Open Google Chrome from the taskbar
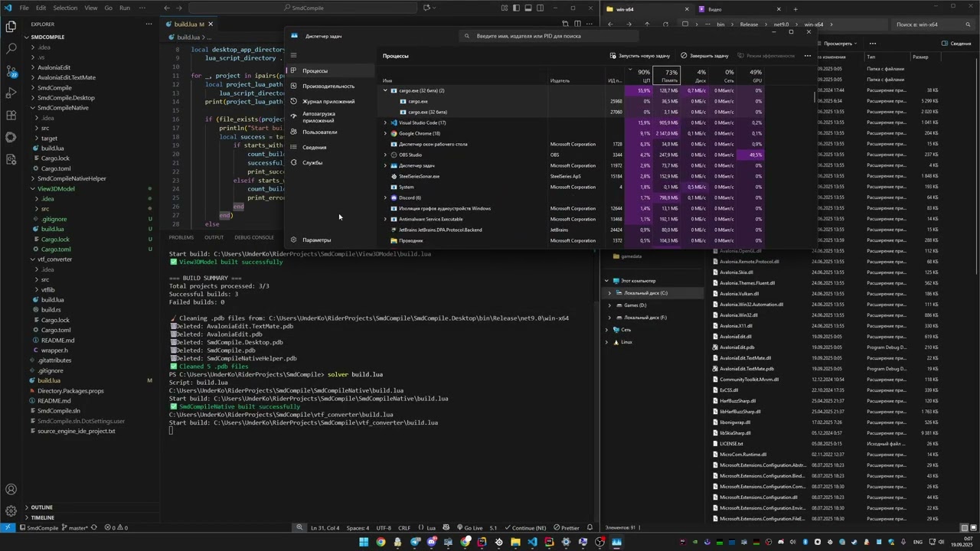 pos(381,543)
